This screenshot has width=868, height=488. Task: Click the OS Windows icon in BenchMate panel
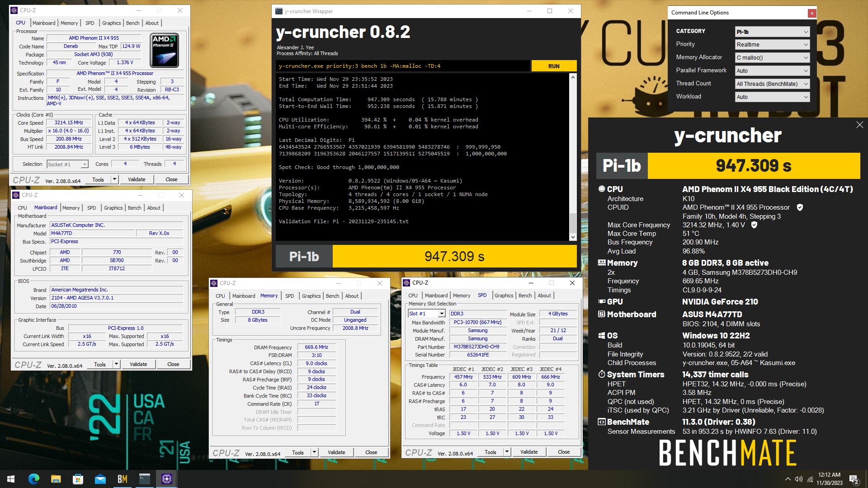[602, 335]
